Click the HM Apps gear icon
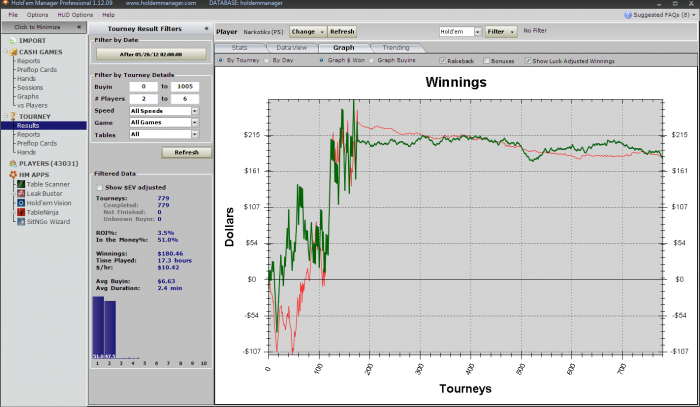The width and height of the screenshot is (700, 407). click(13, 174)
